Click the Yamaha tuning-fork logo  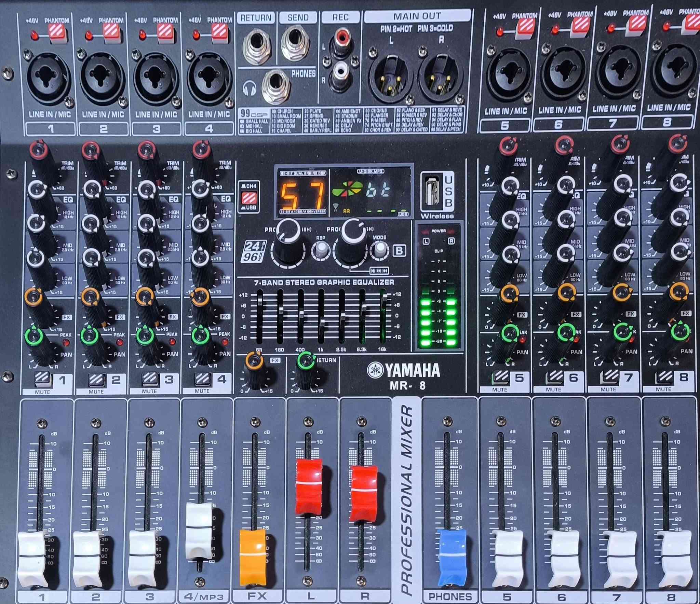(x=376, y=370)
